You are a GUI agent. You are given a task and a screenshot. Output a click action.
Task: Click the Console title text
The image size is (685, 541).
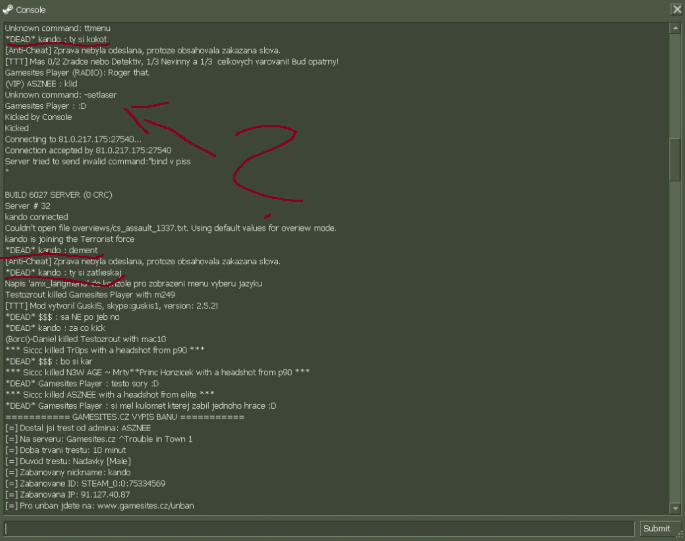click(31, 10)
